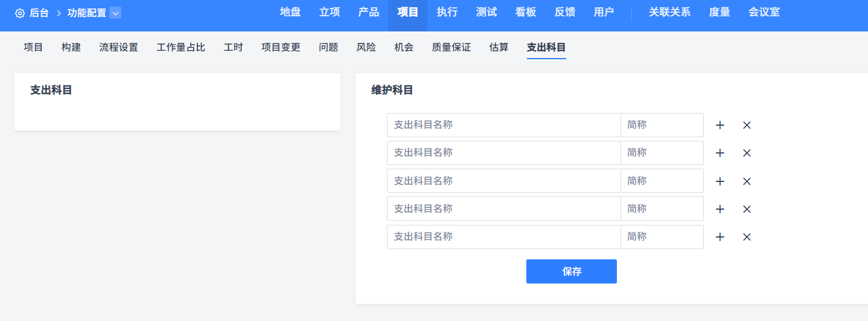The width and height of the screenshot is (868, 321).
Task: Add a row after the second subject row
Action: pyautogui.click(x=720, y=153)
